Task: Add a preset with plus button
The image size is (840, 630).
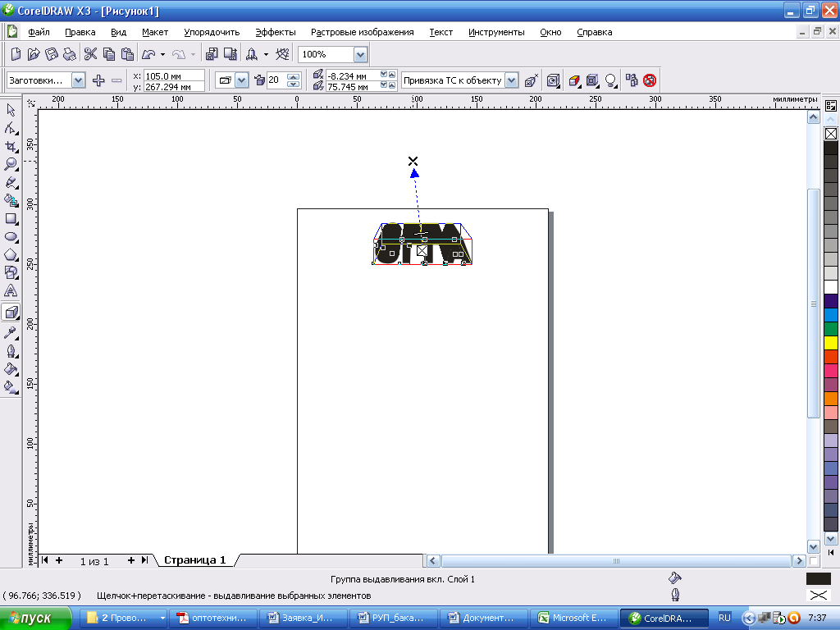Action: point(98,80)
